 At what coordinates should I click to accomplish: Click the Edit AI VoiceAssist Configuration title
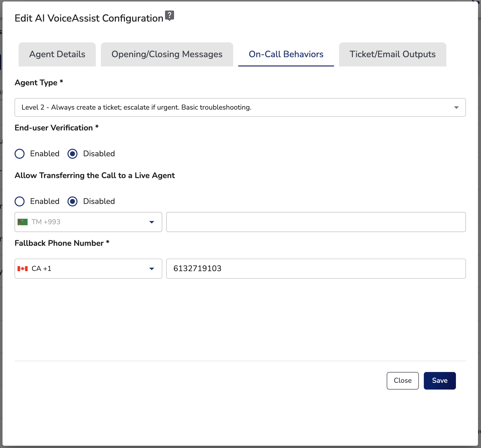(x=89, y=18)
